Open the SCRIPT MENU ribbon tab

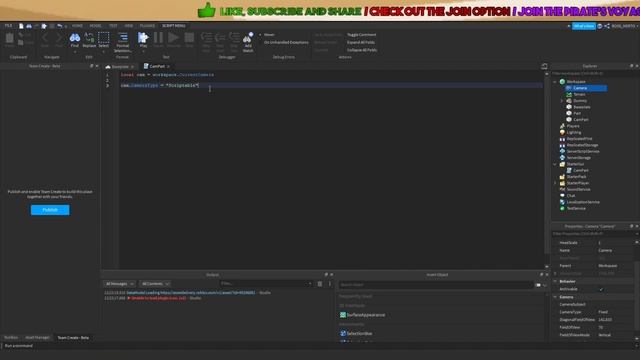point(174,26)
